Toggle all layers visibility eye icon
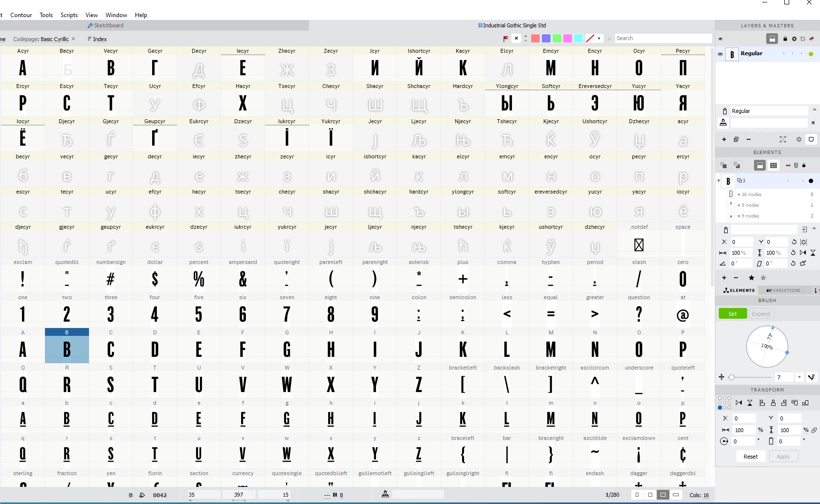The width and height of the screenshot is (820, 504). 720,39
